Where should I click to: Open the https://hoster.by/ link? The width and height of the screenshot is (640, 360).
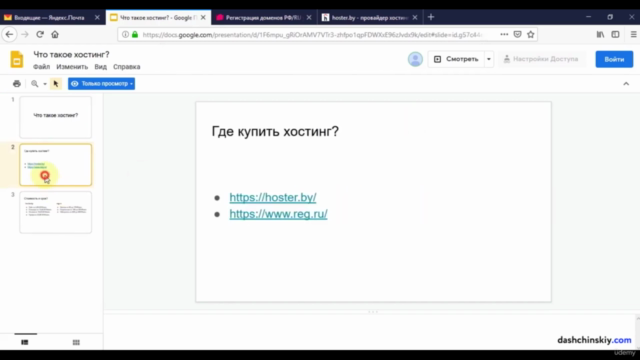point(273,197)
